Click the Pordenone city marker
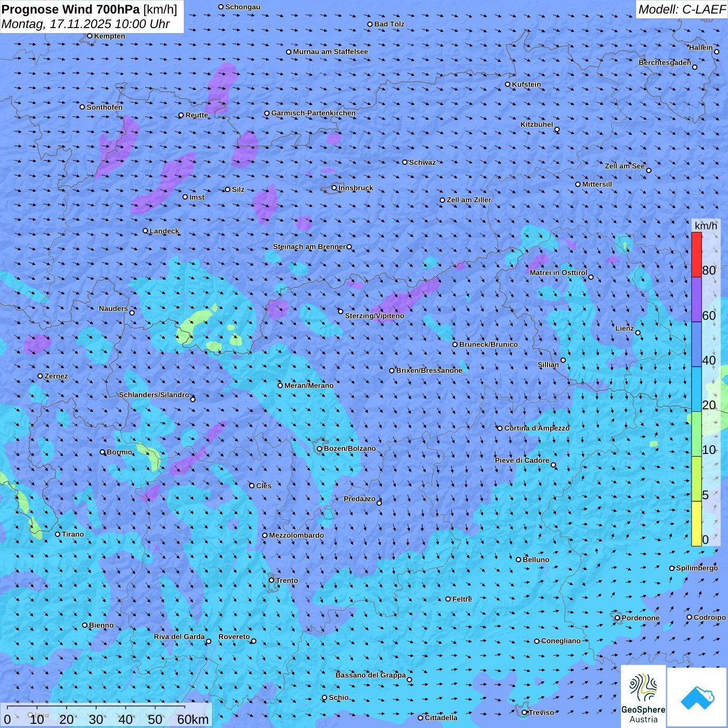 point(618,618)
